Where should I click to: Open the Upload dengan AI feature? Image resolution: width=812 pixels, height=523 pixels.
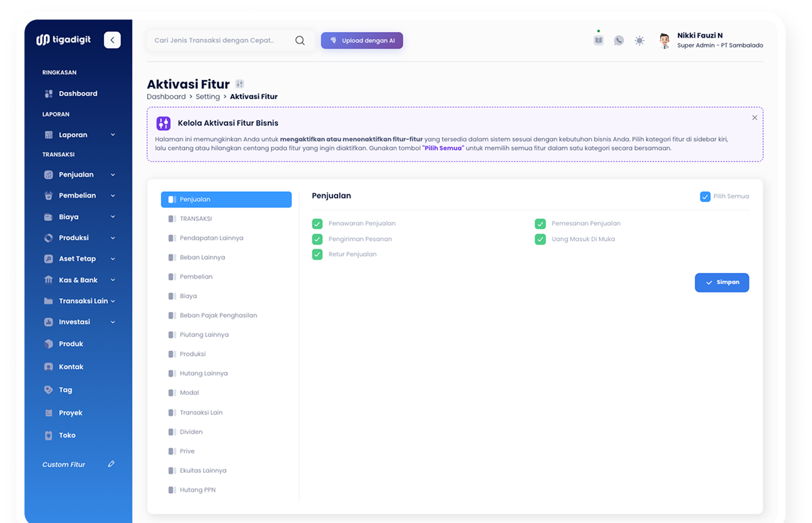(362, 40)
